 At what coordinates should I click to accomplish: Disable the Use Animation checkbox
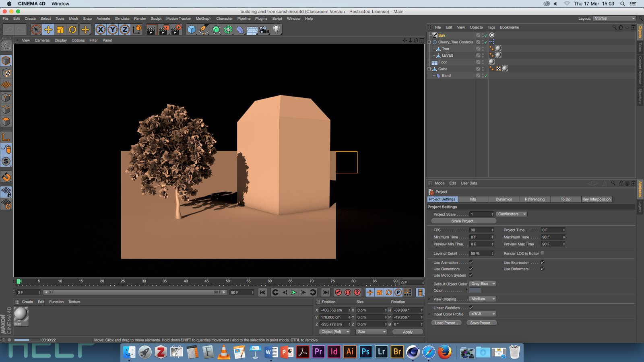471,262
